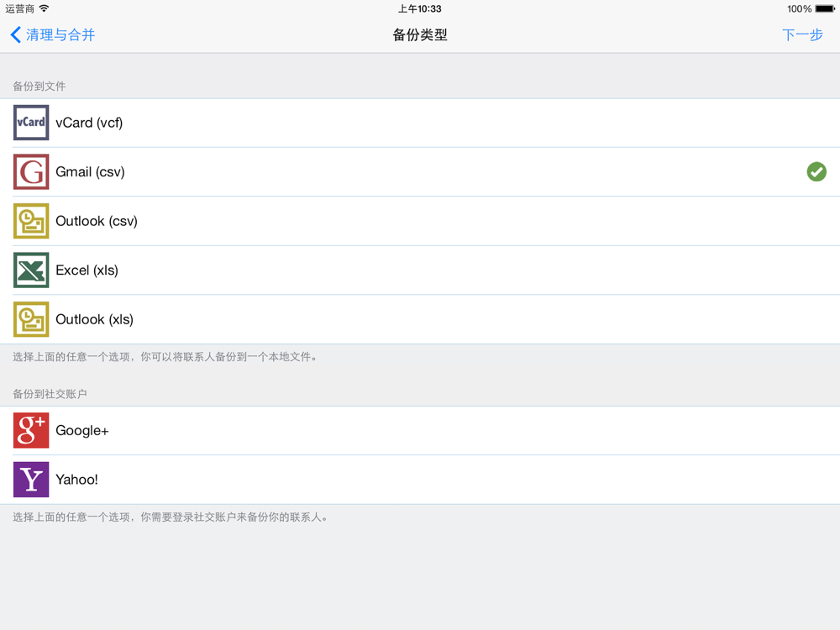Viewport: 840px width, 630px height.
Task: Tap the green Excel X icon
Action: click(31, 270)
